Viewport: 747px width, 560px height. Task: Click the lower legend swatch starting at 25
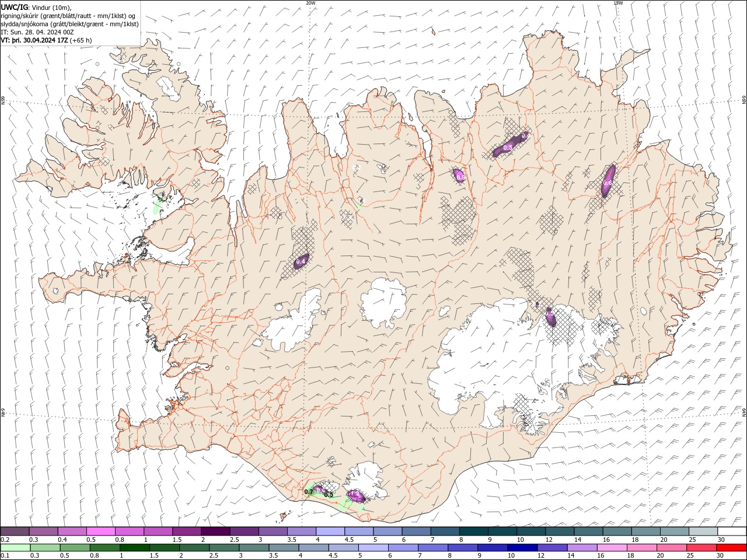pyautogui.click(x=700, y=548)
